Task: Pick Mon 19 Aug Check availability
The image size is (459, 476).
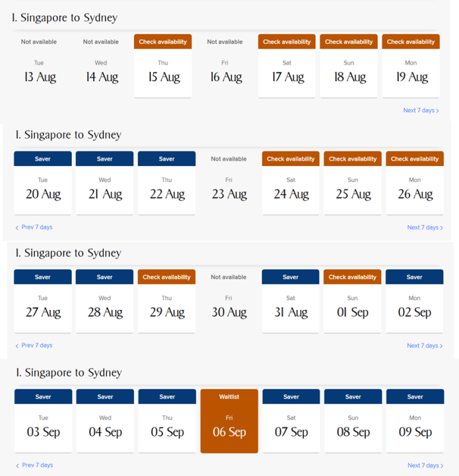Action: (x=411, y=67)
